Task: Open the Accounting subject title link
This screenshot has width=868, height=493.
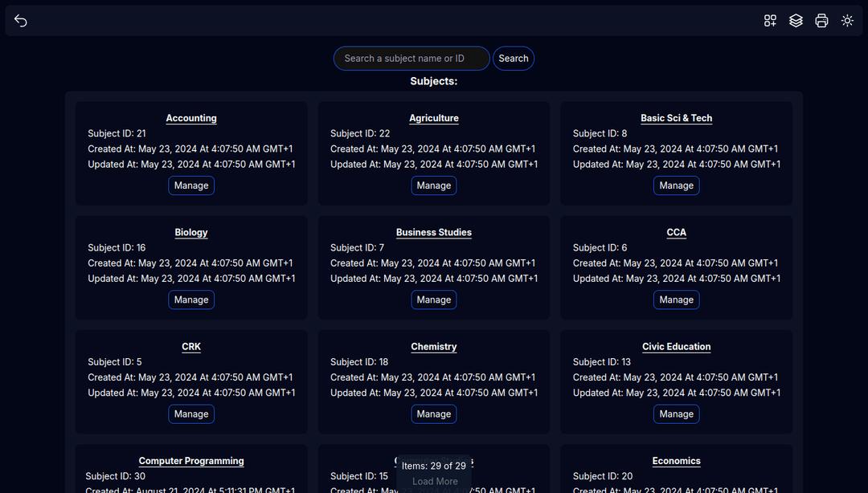Action: click(191, 118)
